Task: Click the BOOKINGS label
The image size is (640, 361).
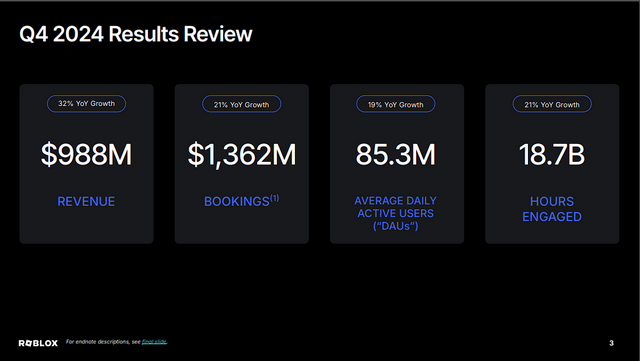Action: [x=237, y=202]
